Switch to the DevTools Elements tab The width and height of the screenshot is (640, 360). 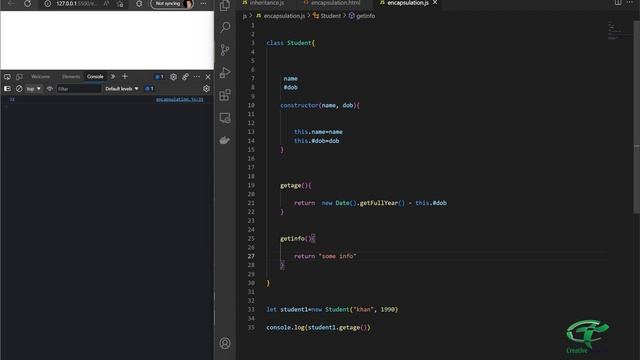tap(71, 77)
